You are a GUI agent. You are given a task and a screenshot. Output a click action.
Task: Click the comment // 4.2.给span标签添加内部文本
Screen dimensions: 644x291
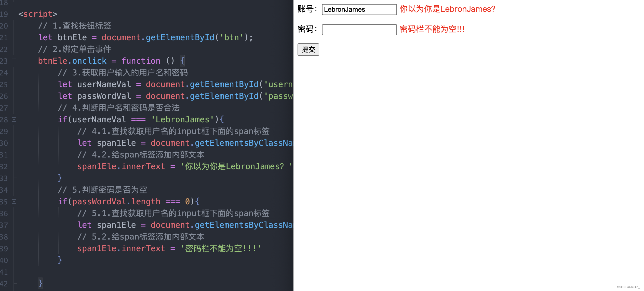tap(141, 155)
